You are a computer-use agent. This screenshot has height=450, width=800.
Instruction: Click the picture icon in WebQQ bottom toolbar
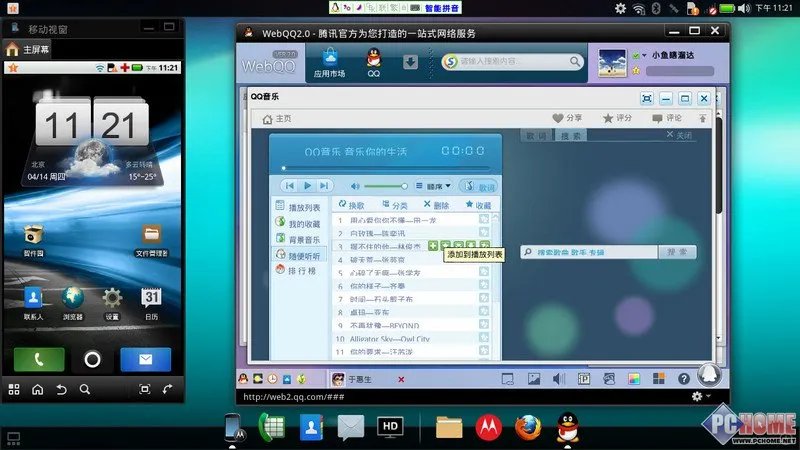pos(534,379)
